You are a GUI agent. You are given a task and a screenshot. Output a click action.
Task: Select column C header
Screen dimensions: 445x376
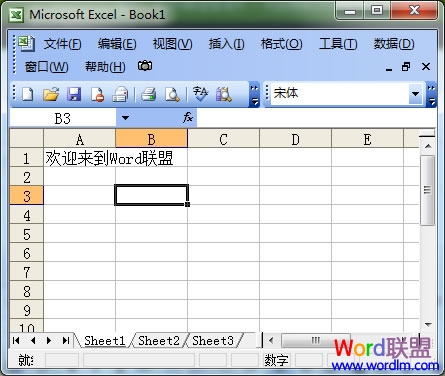pyautogui.click(x=223, y=139)
